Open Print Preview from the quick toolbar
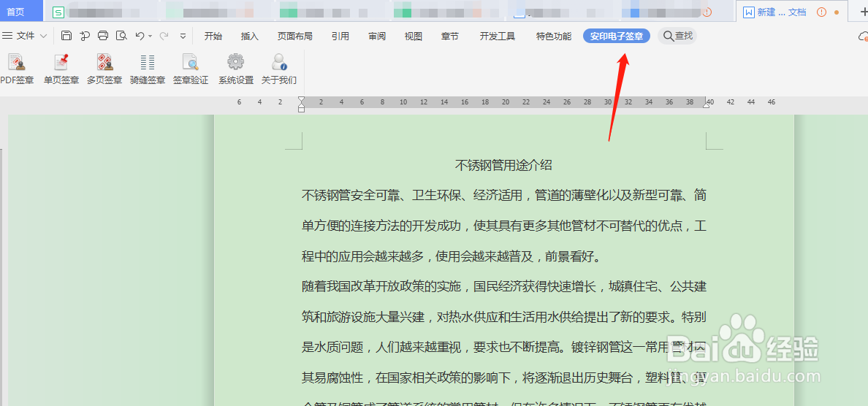 click(x=121, y=36)
